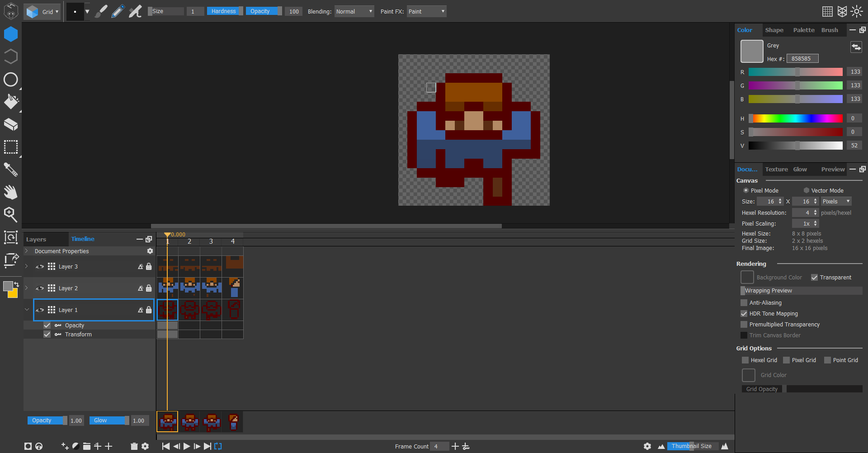Delete layer with trash icon
The width and height of the screenshot is (868, 453).
pyautogui.click(x=134, y=446)
